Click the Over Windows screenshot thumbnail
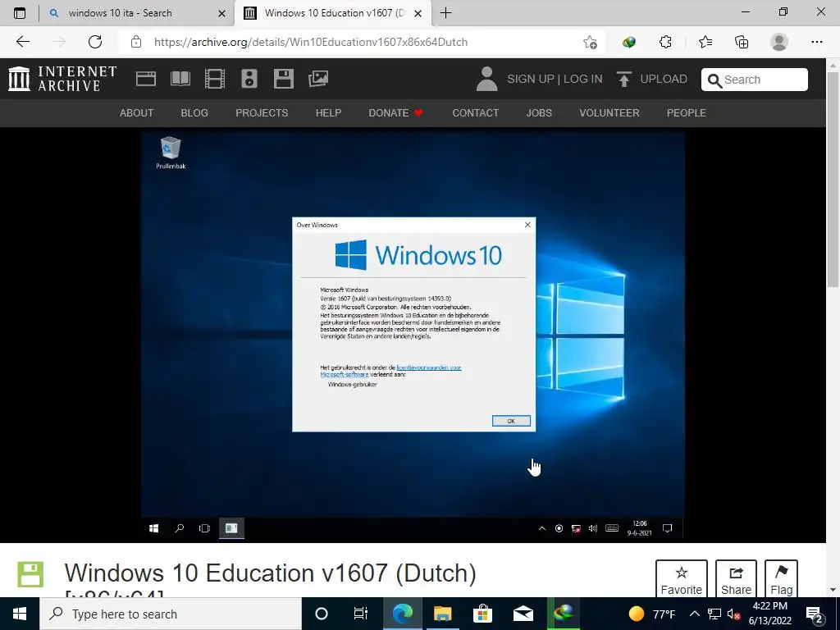The image size is (840, 630). point(413,335)
